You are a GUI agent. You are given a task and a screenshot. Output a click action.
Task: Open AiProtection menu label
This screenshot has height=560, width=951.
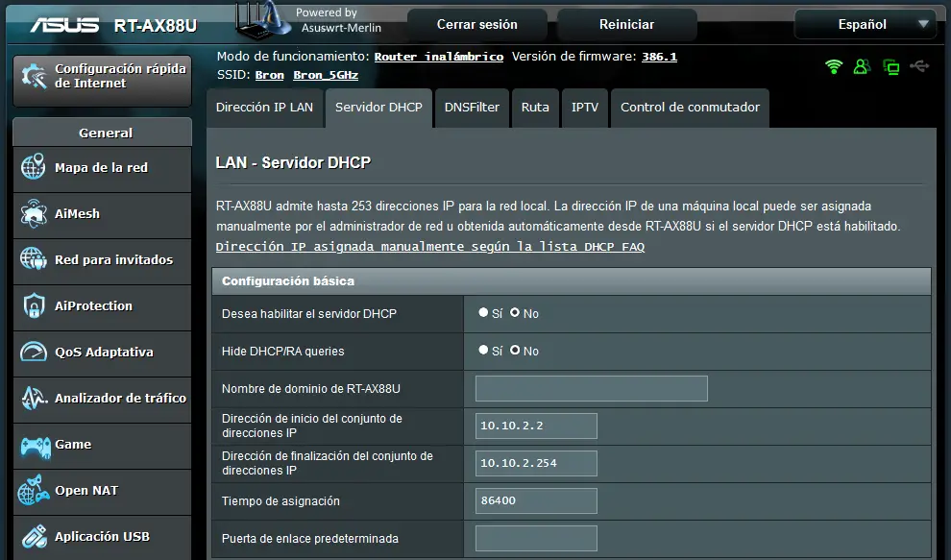click(x=93, y=305)
